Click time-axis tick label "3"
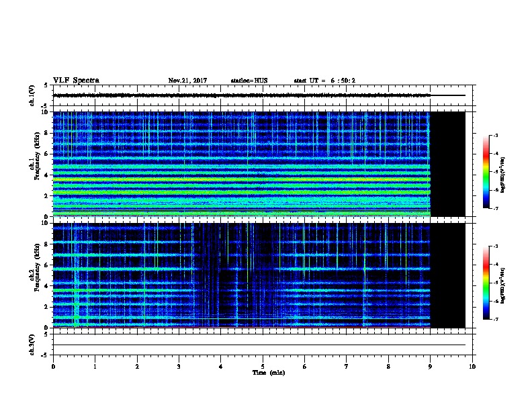Image resolution: width=532 pixels, height=411 pixels. click(179, 367)
